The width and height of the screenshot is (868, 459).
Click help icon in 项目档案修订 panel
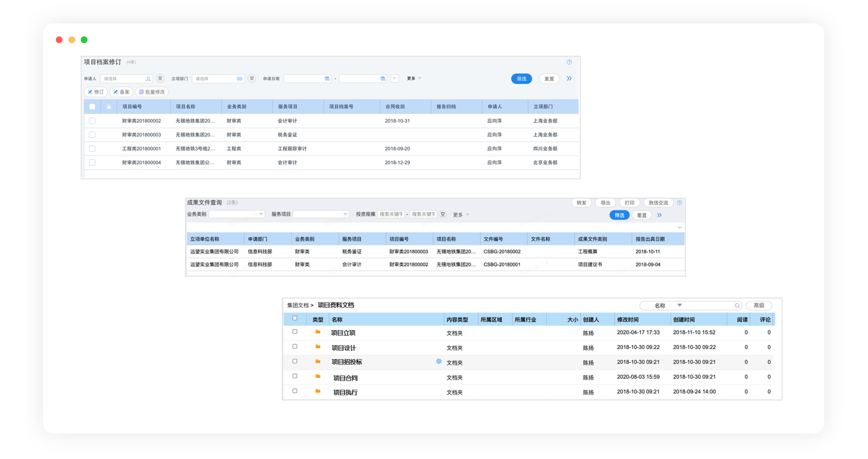tap(569, 62)
